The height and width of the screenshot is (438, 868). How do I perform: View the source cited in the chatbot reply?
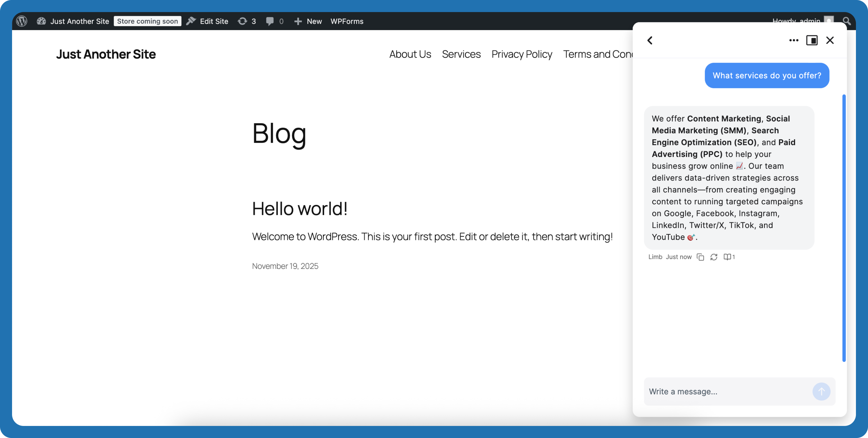point(728,257)
